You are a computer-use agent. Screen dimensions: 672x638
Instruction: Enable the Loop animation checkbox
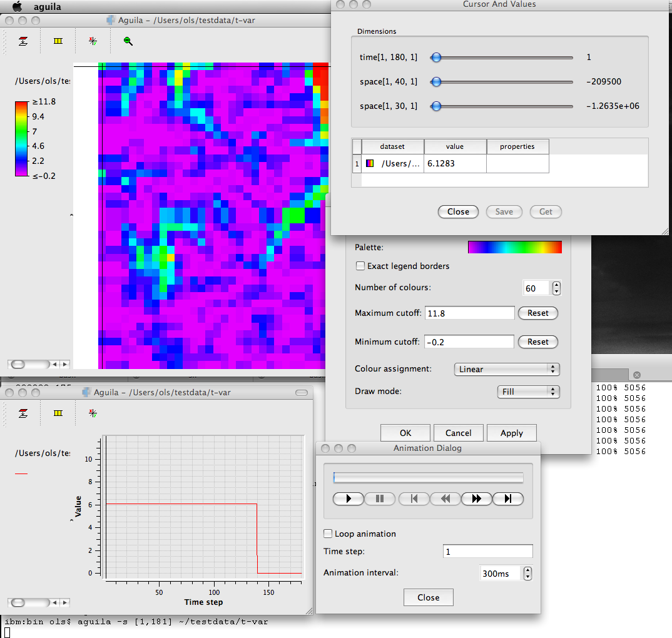tap(328, 534)
